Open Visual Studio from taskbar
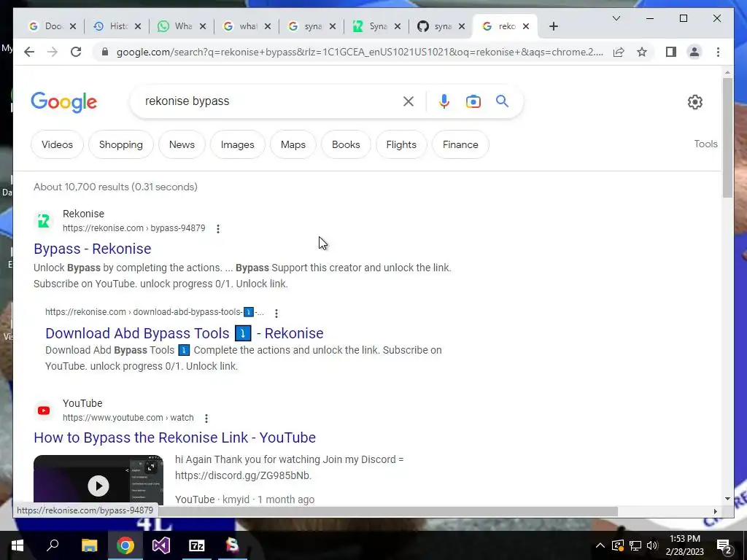Screen dimensions: 747x560 [161, 545]
